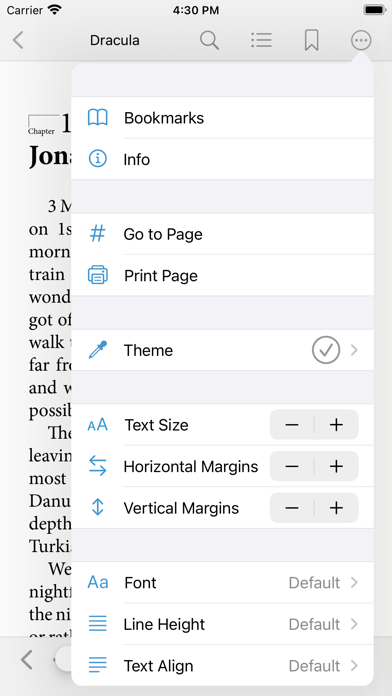Viewport: 392px width, 696px height.
Task: Open the Theme menu row
Action: coord(222,350)
